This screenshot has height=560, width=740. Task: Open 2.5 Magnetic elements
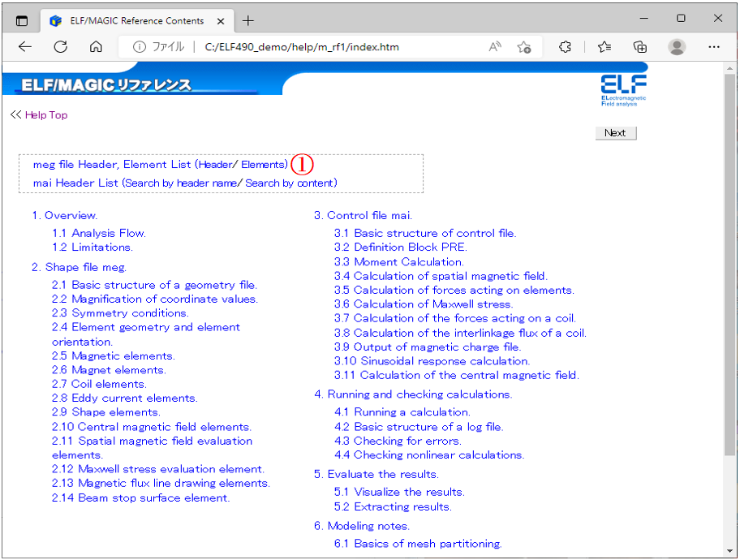(x=114, y=356)
